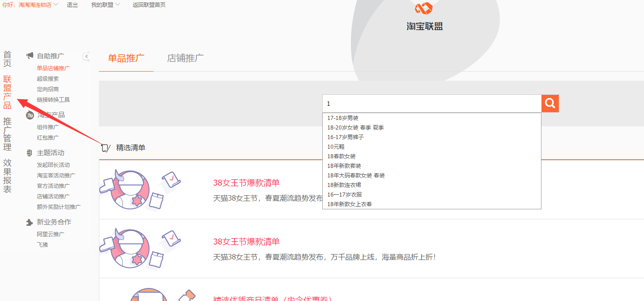Collapse the sidebar with the arrow toggle
Screen dimensions: 644x301
click(x=86, y=56)
